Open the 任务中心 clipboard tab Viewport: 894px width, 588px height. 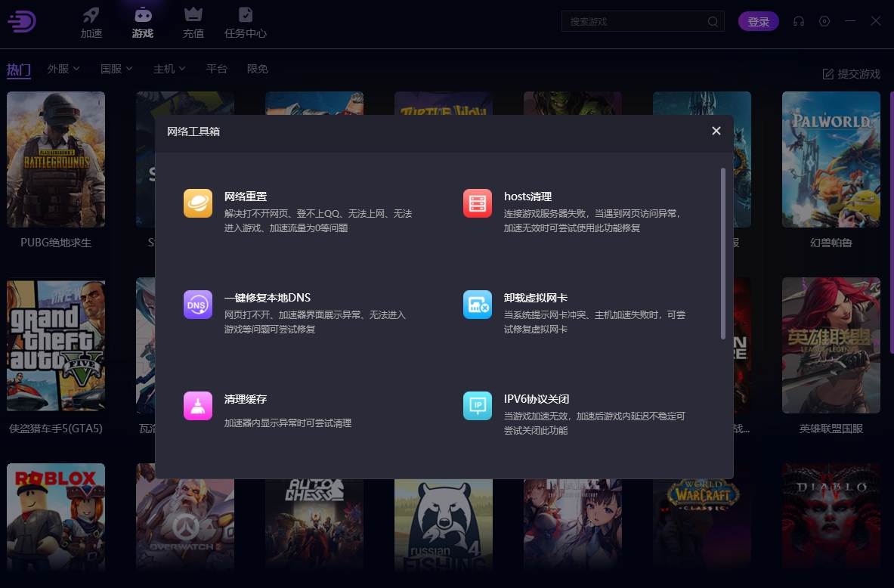coord(245,23)
